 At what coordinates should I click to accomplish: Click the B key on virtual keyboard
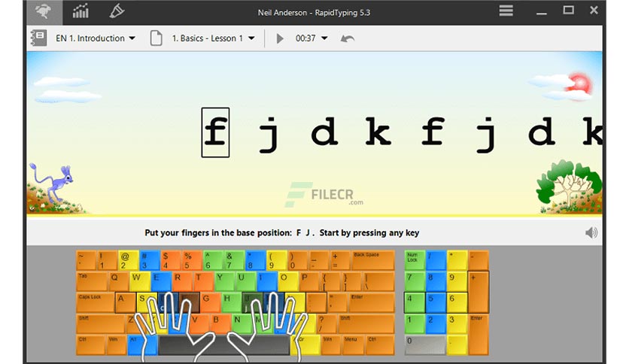point(220,324)
